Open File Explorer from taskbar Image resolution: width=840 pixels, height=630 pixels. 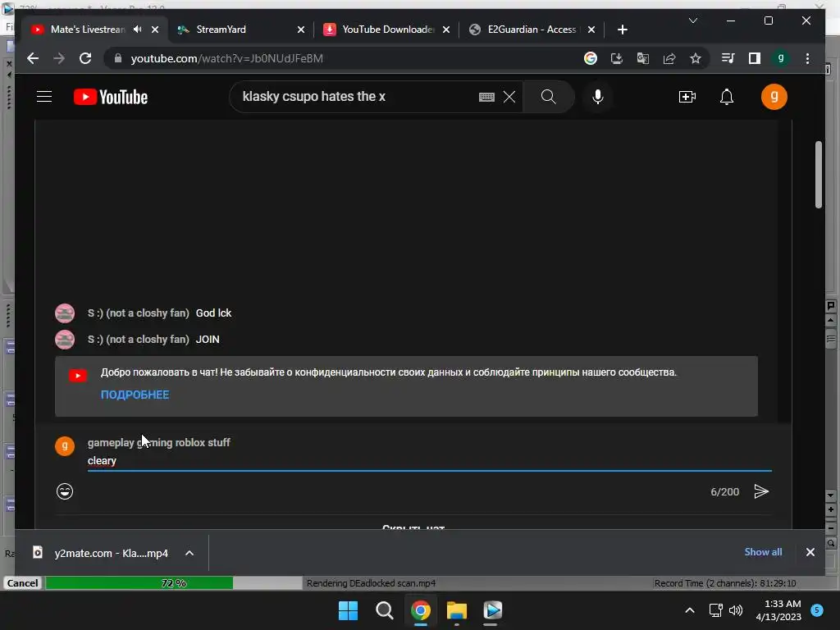[456, 610]
